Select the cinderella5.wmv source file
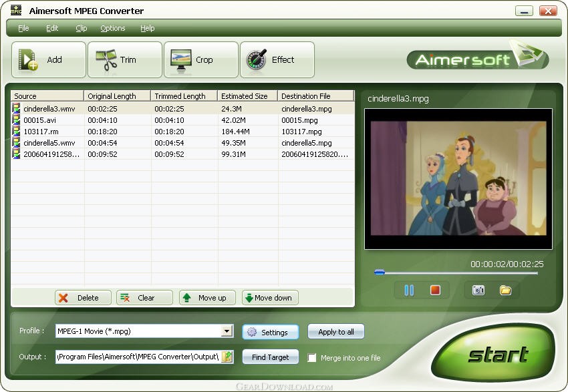 click(x=49, y=143)
